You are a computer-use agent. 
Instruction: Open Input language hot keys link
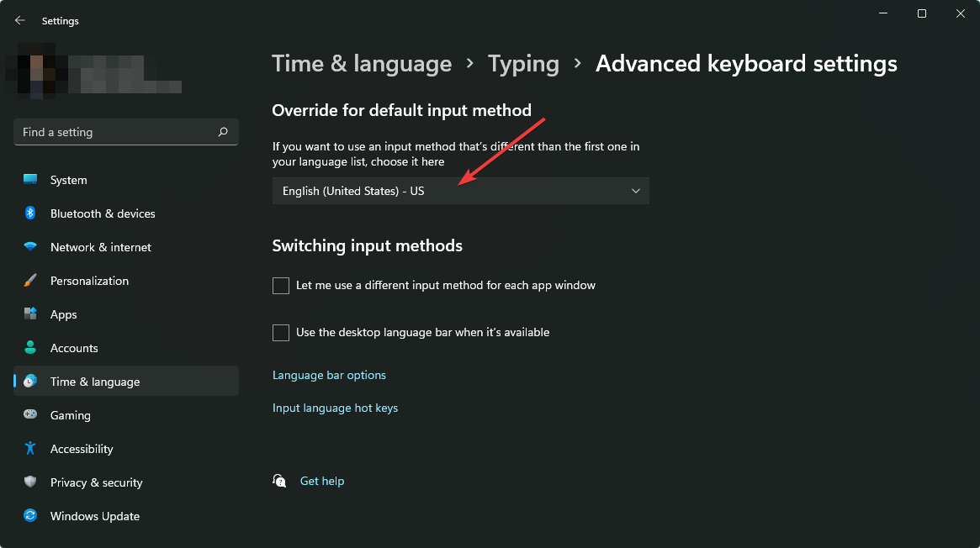pyautogui.click(x=335, y=408)
